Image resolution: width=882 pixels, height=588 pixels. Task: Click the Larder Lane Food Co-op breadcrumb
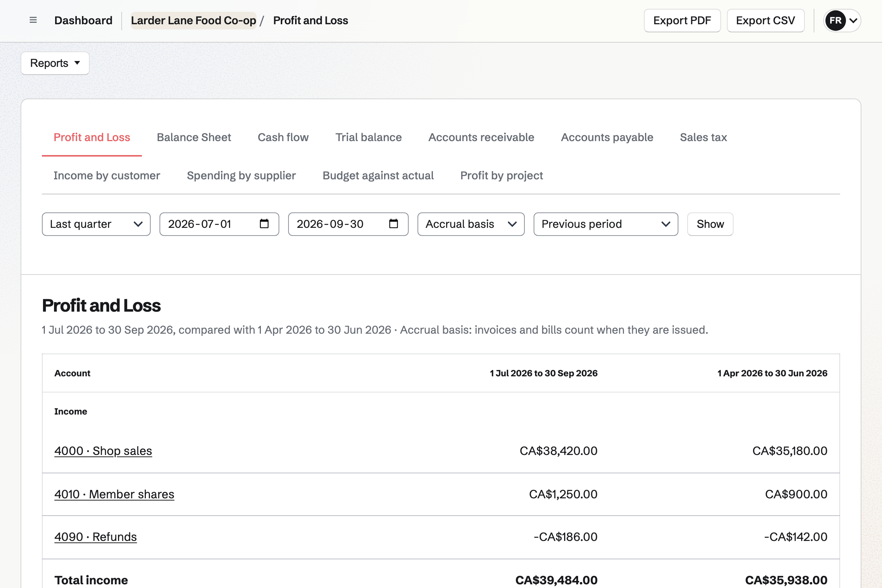coord(194,20)
